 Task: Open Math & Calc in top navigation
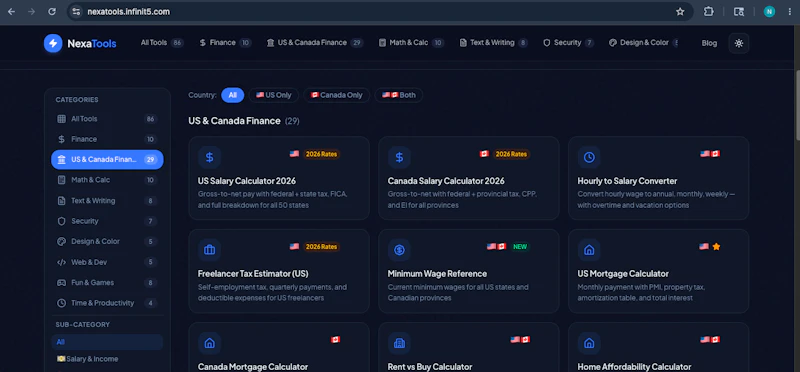[411, 43]
